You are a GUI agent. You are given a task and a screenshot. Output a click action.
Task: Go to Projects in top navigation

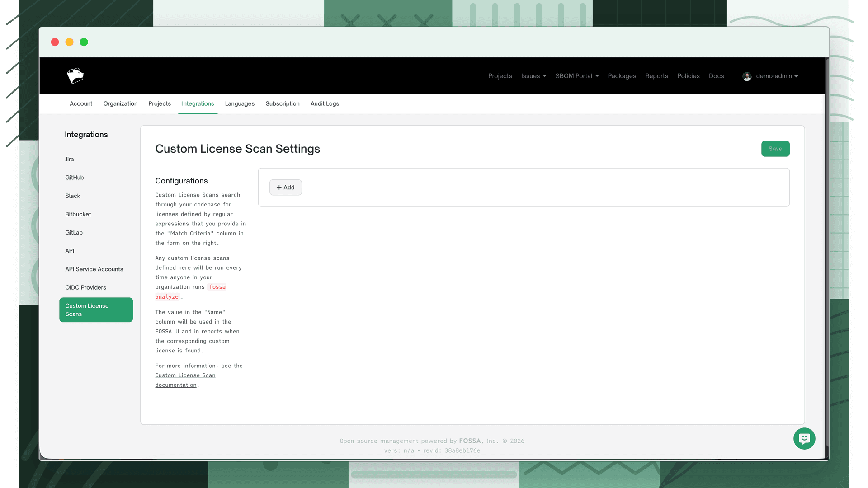tap(500, 76)
